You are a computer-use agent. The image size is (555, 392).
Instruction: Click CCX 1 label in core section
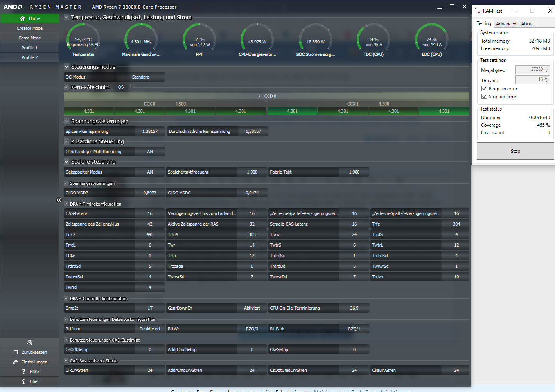click(x=353, y=104)
